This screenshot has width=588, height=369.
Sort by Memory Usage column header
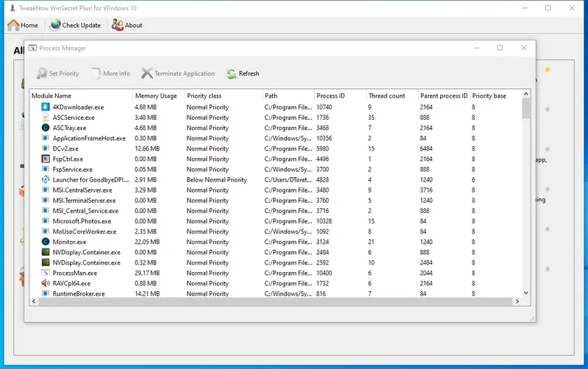tap(159, 96)
